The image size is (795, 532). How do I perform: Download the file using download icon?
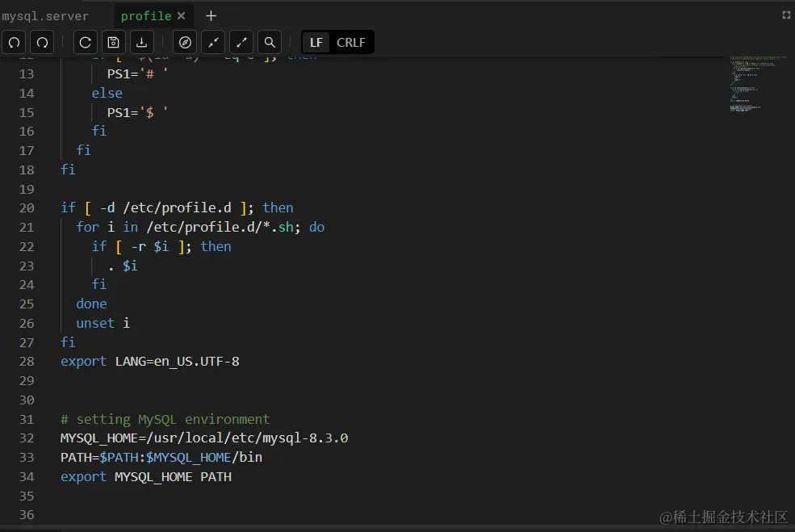tap(142, 42)
